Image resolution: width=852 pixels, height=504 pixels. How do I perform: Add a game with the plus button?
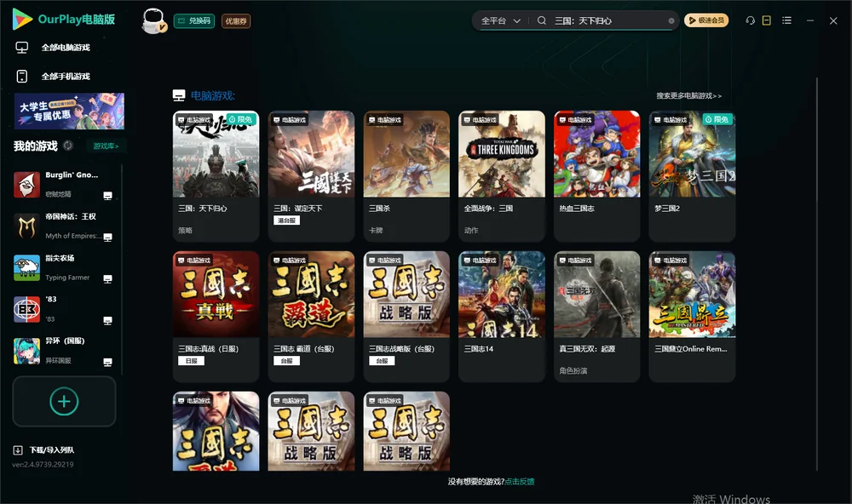64,401
